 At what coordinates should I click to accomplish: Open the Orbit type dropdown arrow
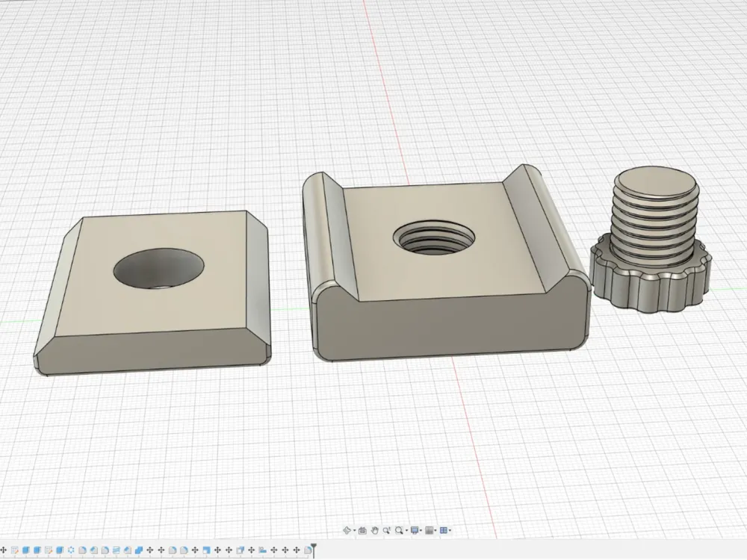(x=354, y=530)
